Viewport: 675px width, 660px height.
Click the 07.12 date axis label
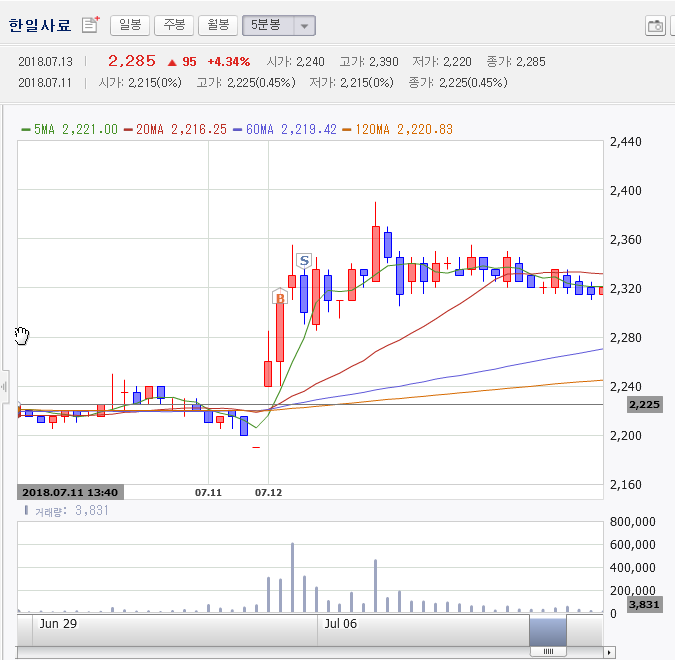(268, 492)
